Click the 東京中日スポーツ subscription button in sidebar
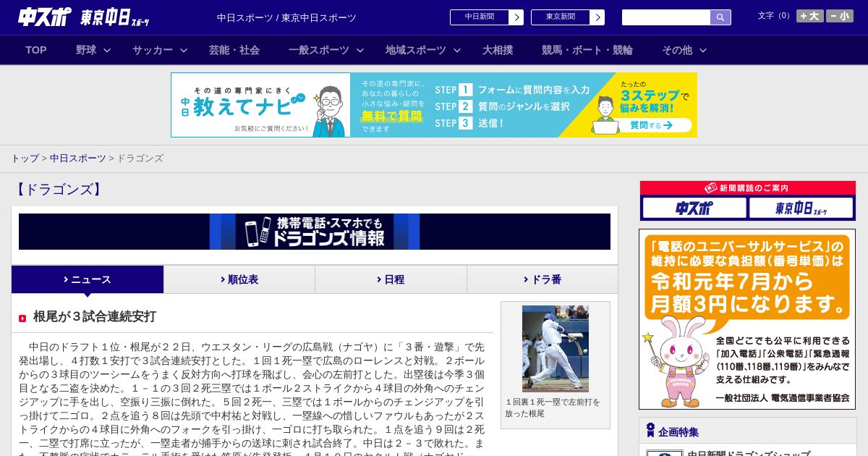868x456 pixels. tap(801, 208)
